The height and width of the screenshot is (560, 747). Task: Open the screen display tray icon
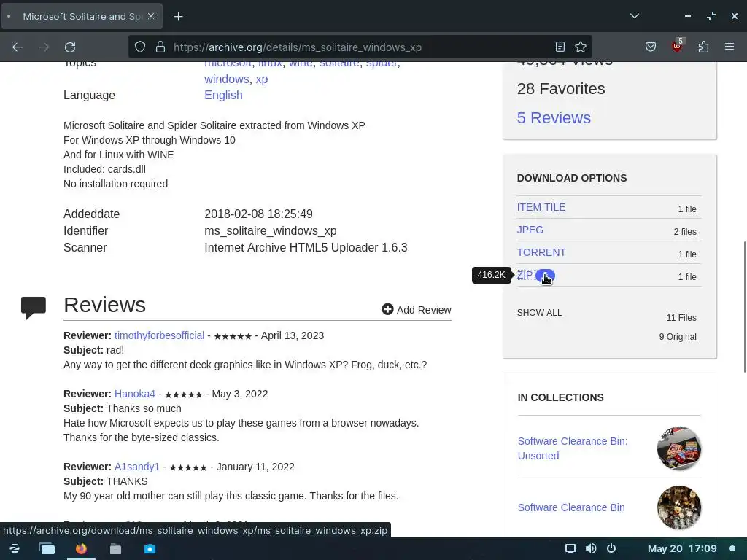tap(570, 548)
